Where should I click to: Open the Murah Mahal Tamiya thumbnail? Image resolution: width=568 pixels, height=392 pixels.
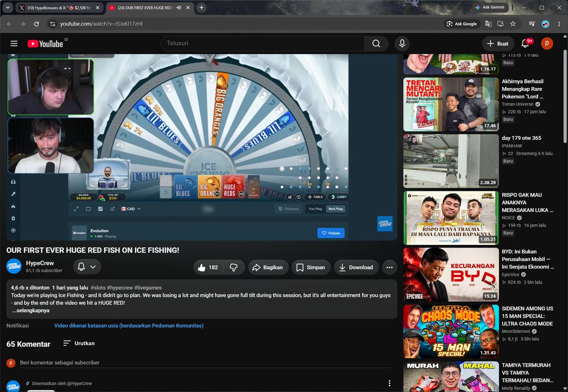click(x=451, y=376)
